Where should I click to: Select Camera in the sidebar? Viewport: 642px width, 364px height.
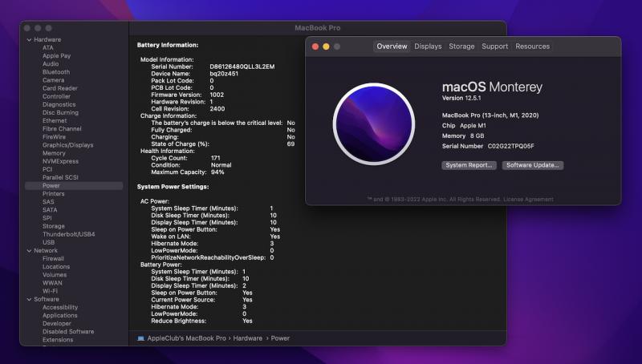(53, 80)
